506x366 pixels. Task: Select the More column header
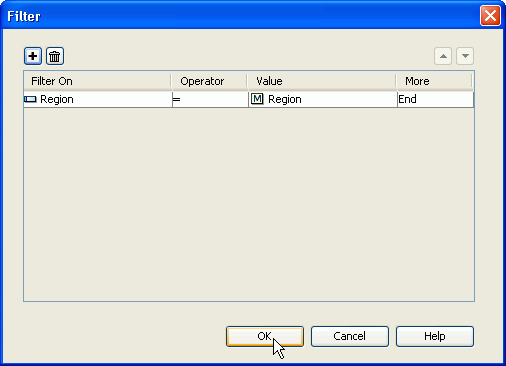(x=434, y=81)
